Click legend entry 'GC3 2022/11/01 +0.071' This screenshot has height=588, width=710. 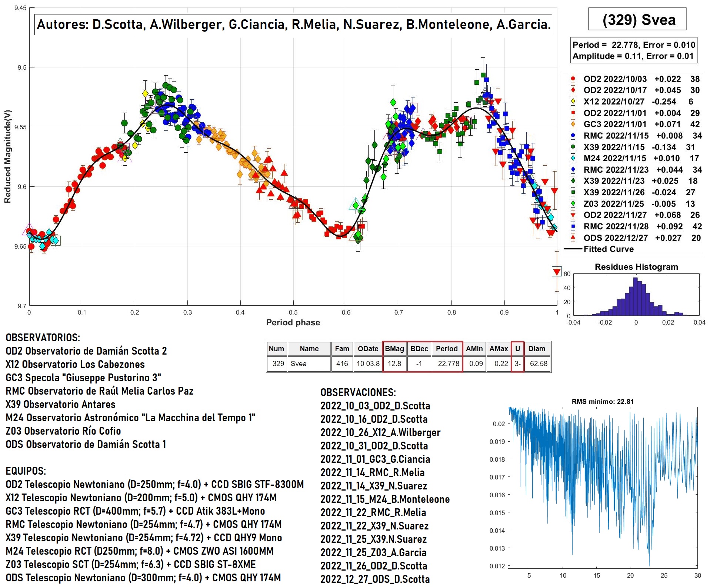pos(635,124)
